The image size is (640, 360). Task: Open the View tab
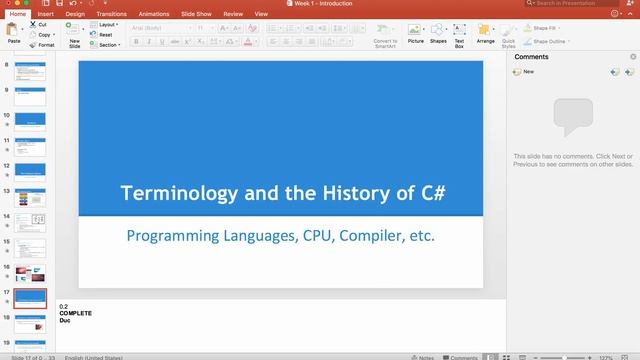click(x=261, y=14)
